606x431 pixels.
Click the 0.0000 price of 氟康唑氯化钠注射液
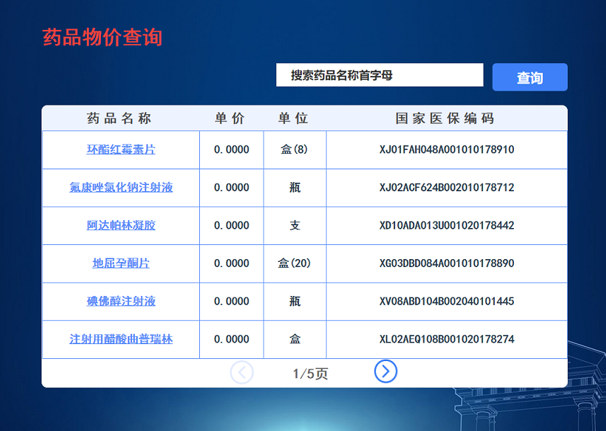pyautogui.click(x=232, y=187)
